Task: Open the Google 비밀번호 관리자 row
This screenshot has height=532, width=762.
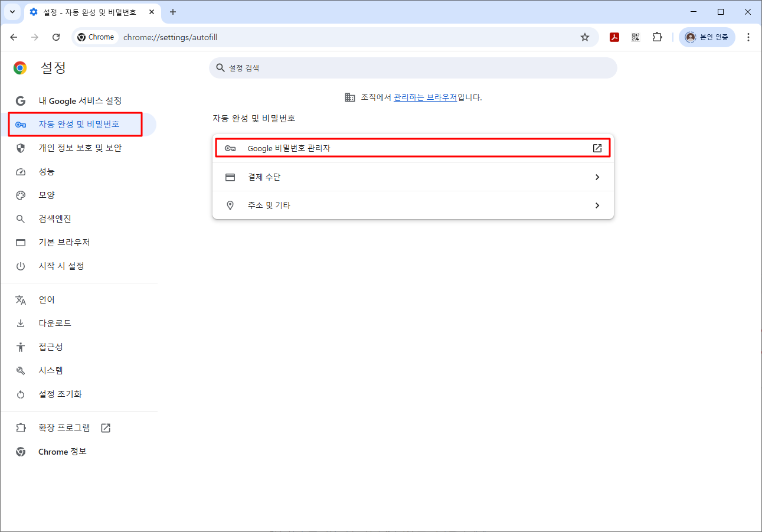Action: [x=413, y=148]
